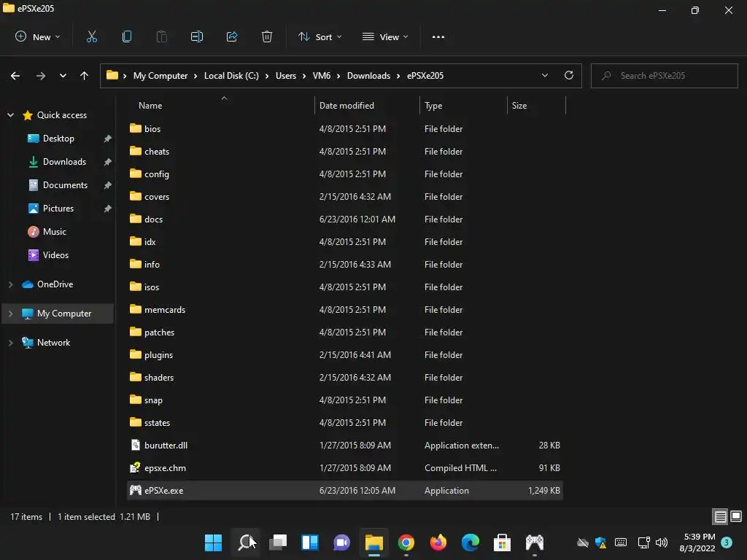The image size is (747, 560).
Task: Click the clock and date in tray
Action: click(697, 542)
